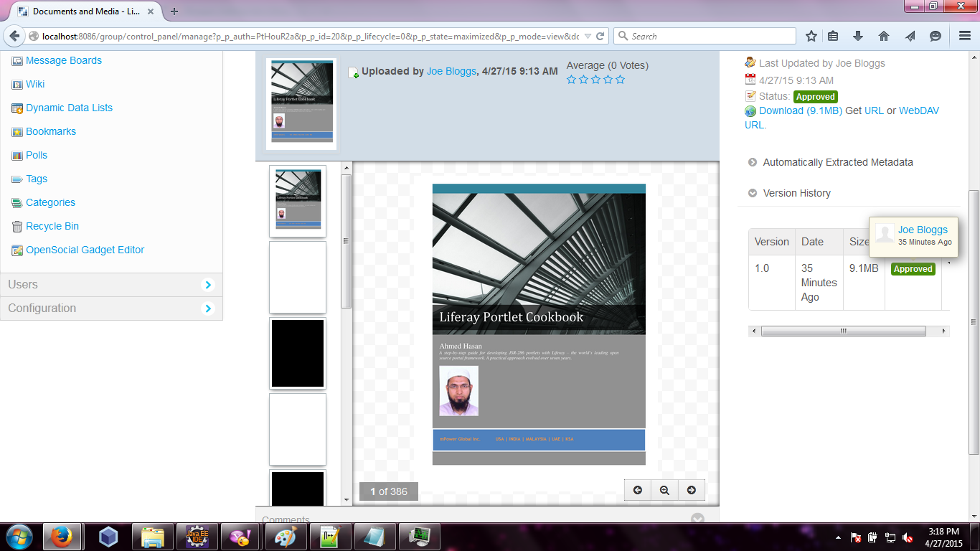Screen dimensions: 980x551
Task: Go to Bookmarks in the sidebar
Action: (x=51, y=131)
